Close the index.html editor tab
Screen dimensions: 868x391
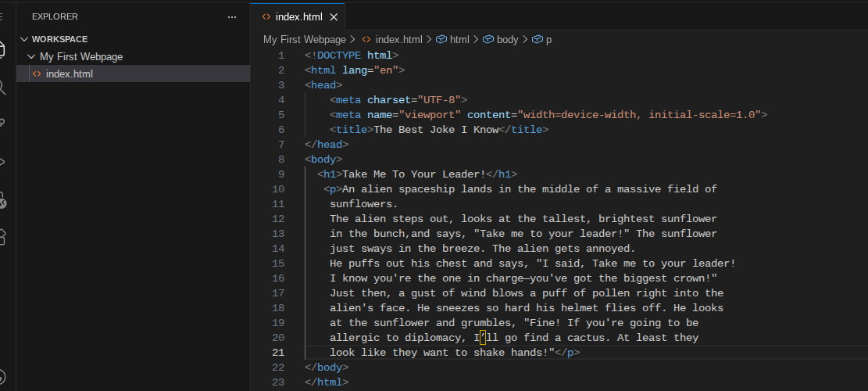[334, 17]
